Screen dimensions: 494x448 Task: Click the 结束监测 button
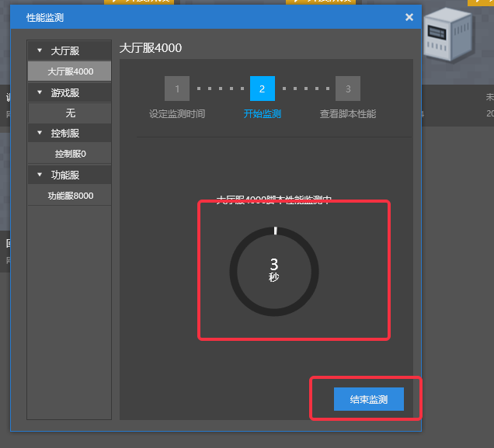369,399
